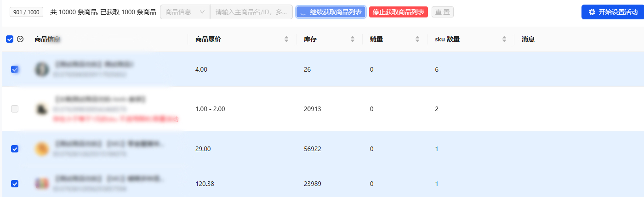Open selection options chevron beside header checkbox
Viewport: 644px width, 197px height.
coord(20,39)
